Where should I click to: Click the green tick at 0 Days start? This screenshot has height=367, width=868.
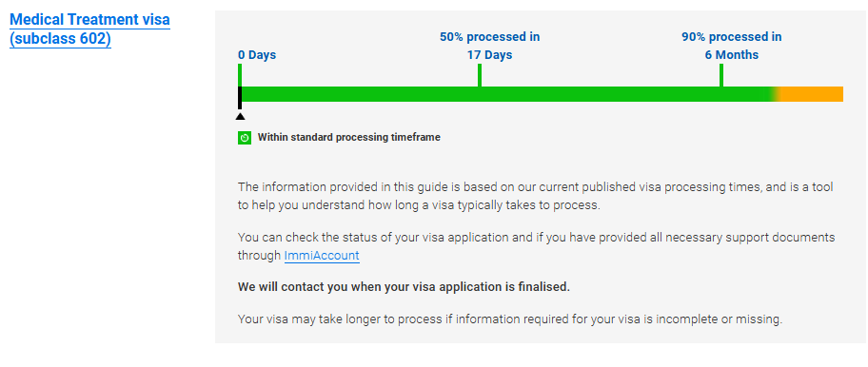pos(240,75)
